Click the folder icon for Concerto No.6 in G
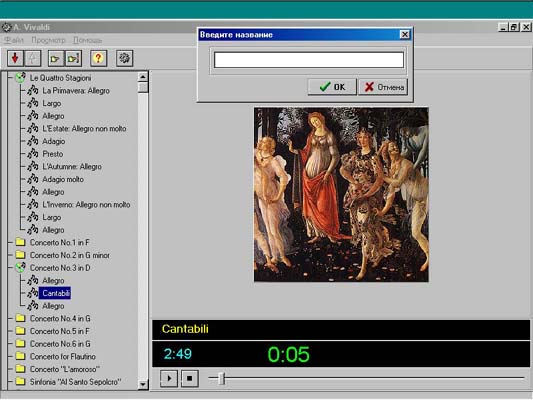 coord(20,344)
